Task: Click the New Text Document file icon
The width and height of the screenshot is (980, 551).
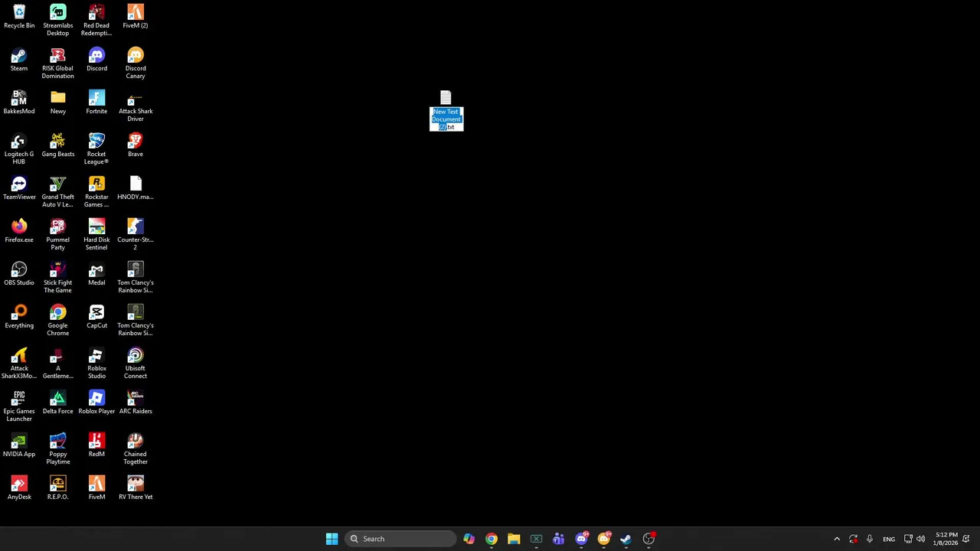Action: [x=446, y=97]
